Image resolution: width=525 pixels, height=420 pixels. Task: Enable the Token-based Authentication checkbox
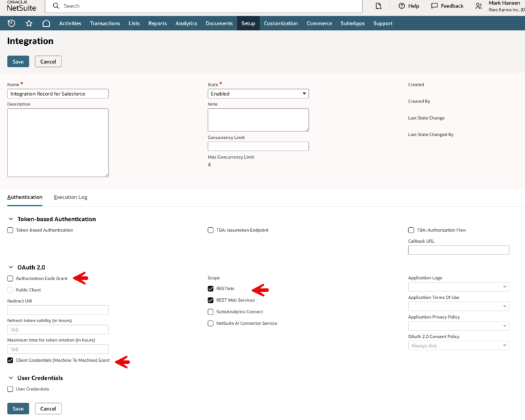(x=10, y=230)
